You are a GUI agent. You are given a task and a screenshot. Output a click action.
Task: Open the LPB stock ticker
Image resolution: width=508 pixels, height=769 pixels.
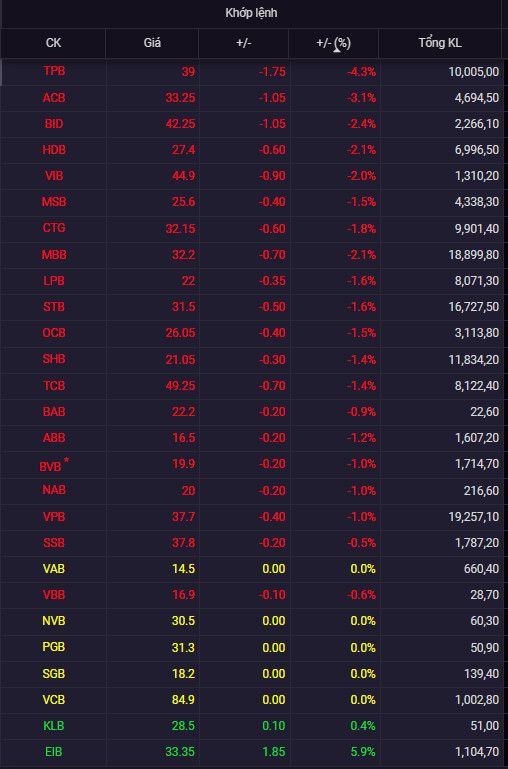click(54, 281)
